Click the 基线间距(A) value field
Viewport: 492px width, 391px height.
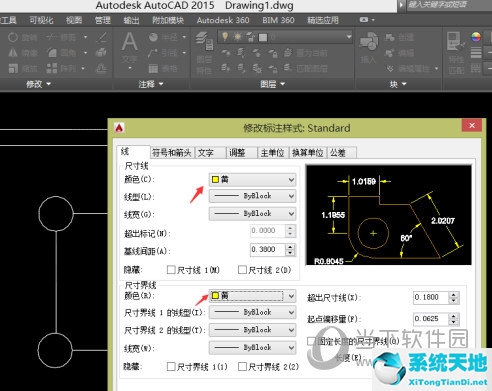coord(268,249)
